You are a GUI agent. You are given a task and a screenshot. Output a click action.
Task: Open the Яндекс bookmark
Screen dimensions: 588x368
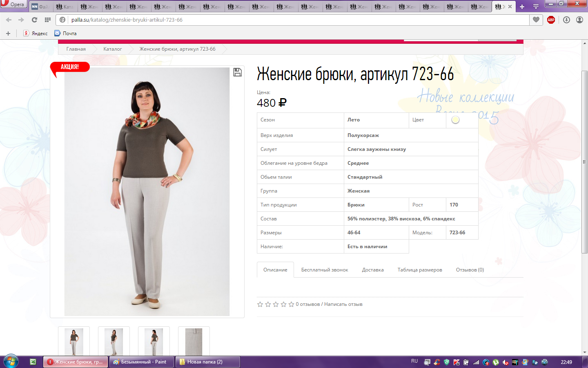pos(36,34)
